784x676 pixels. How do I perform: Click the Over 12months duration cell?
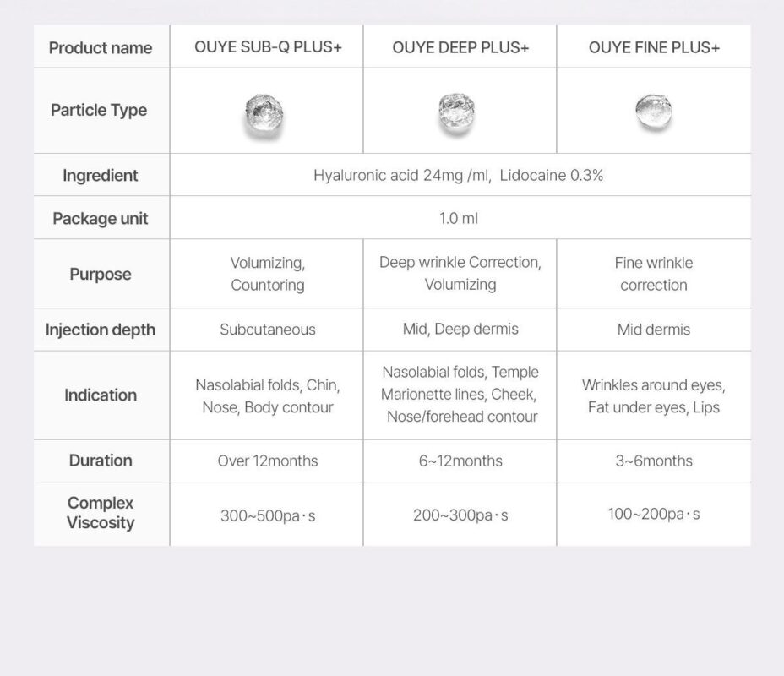[x=268, y=461]
